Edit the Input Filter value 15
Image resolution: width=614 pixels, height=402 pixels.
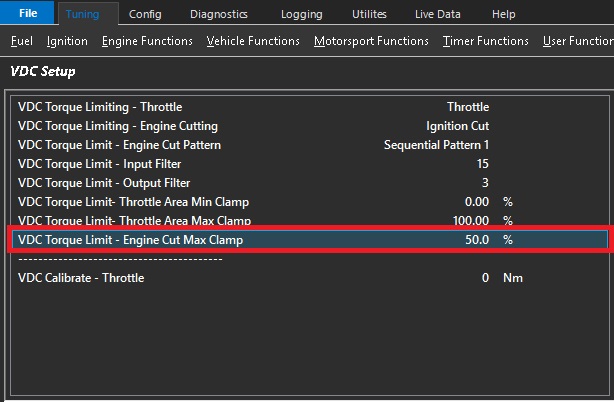pyautogui.click(x=482, y=164)
